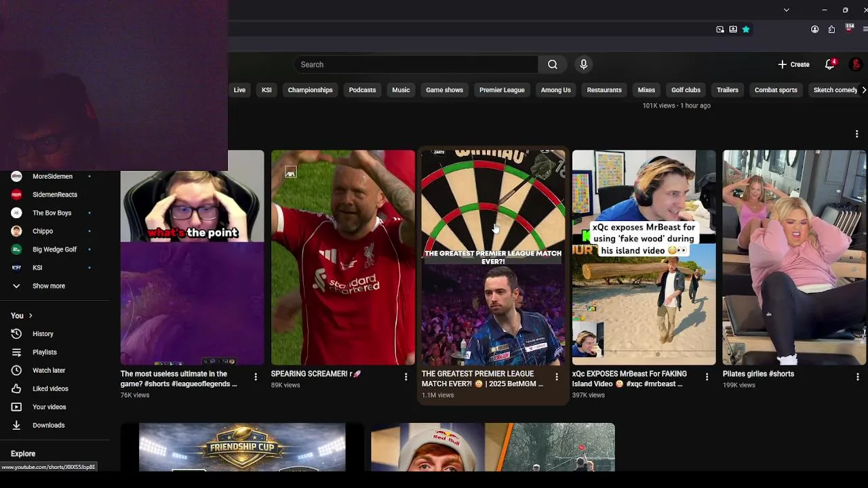868x488 pixels.
Task: Open options for xQc EXPOSES MrBeast short
Action: 707,377
